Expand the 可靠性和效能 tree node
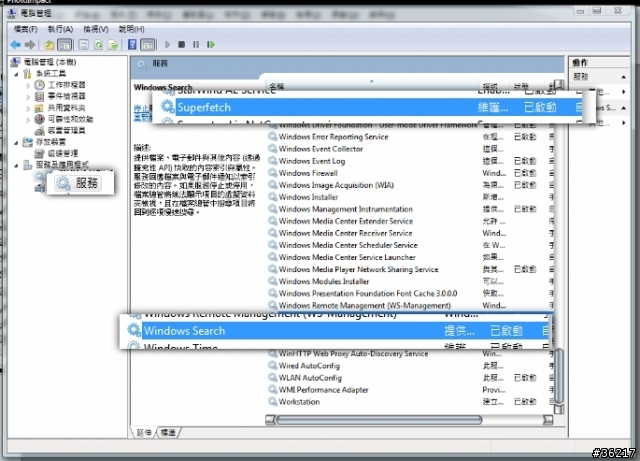 click(28, 120)
